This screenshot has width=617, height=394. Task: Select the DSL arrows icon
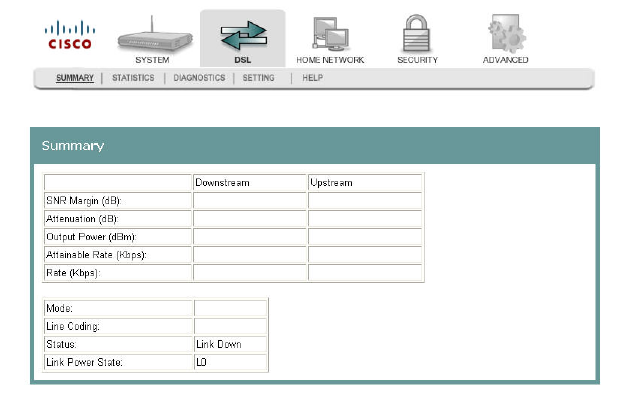point(244,36)
